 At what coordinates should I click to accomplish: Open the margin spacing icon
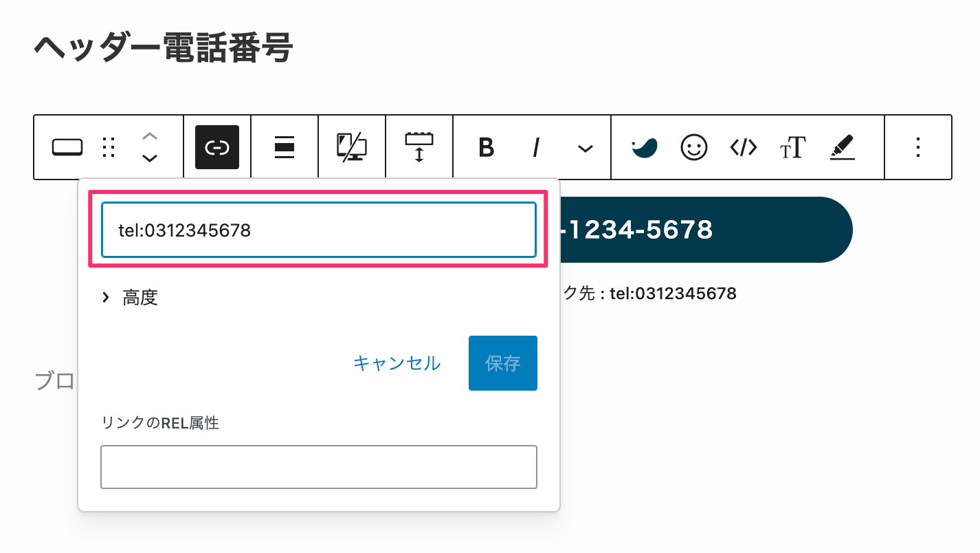(419, 147)
